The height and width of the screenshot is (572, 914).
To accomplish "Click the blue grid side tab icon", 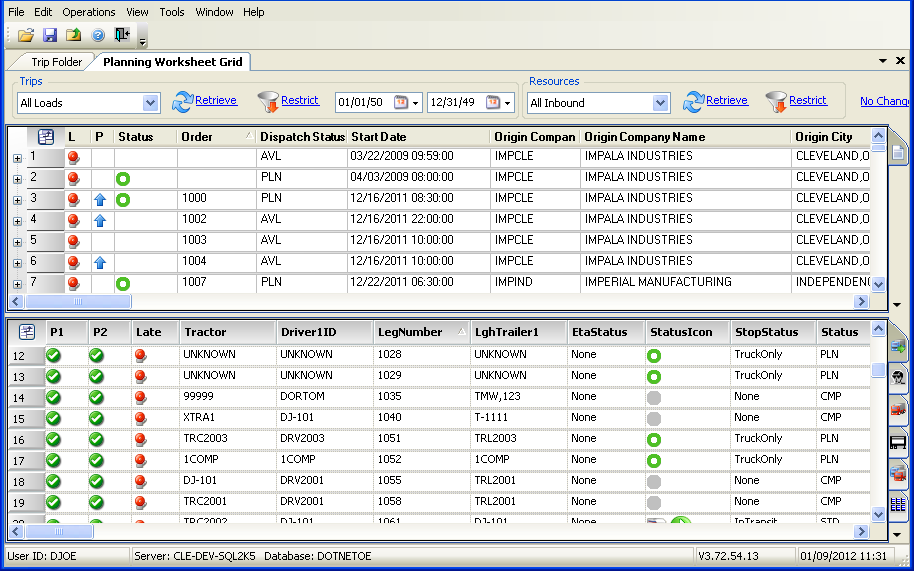I will [x=898, y=504].
